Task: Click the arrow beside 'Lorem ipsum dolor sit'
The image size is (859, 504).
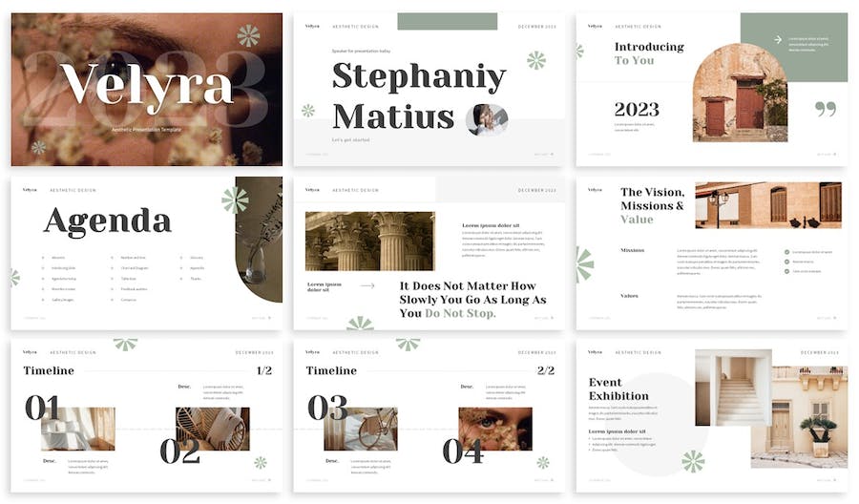Action: pos(367,285)
